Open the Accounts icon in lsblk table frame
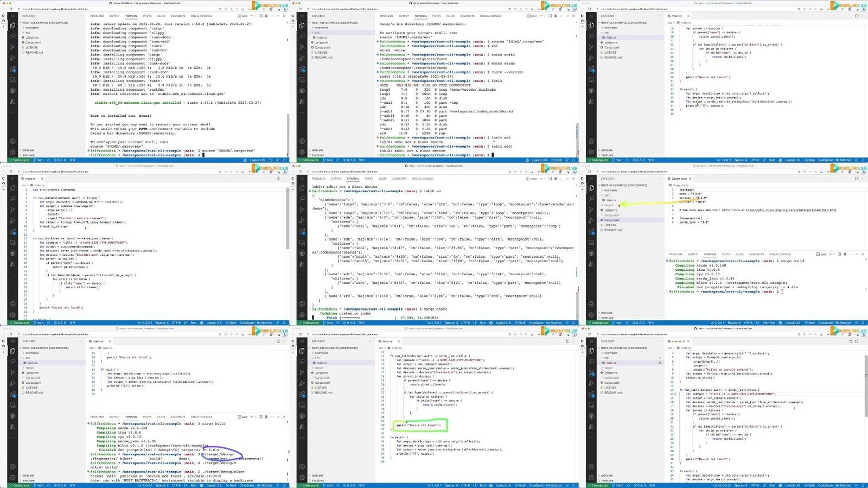868x488 pixels. coord(302,142)
